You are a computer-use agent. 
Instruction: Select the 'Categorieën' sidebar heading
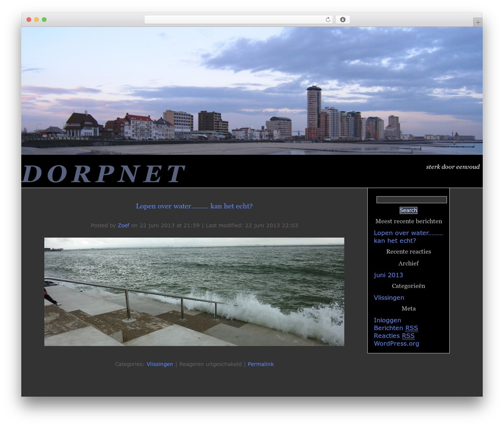(409, 286)
